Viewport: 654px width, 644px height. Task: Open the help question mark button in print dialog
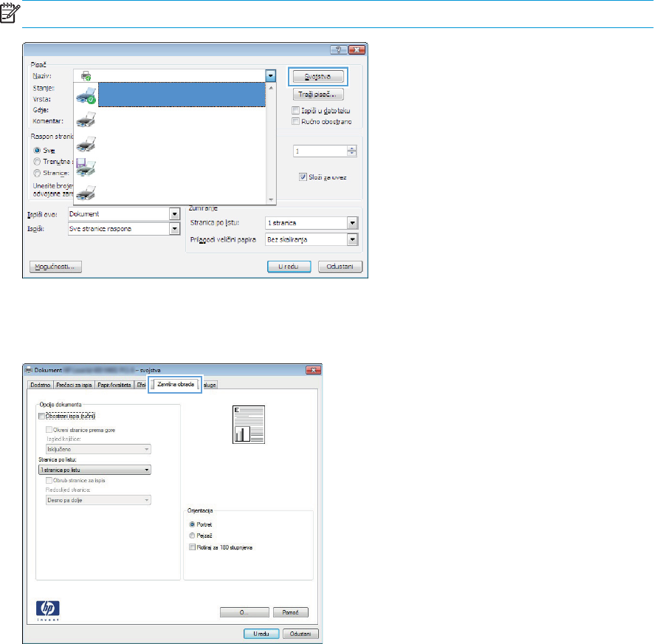click(x=338, y=50)
